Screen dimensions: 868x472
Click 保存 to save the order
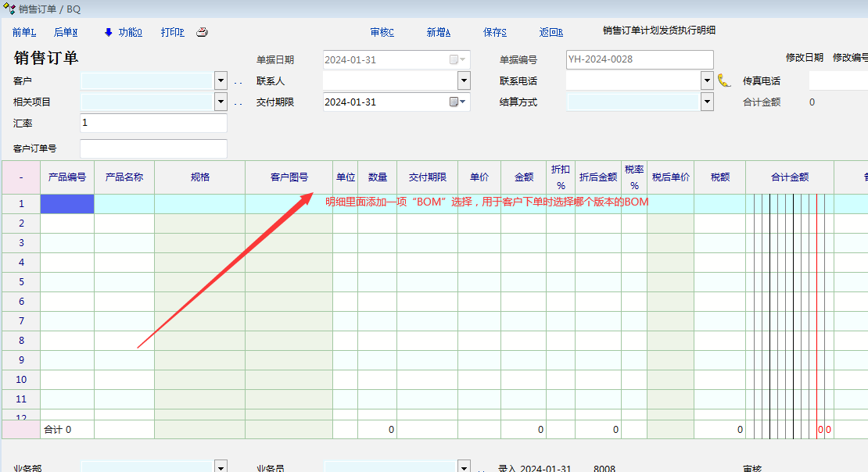(x=494, y=33)
